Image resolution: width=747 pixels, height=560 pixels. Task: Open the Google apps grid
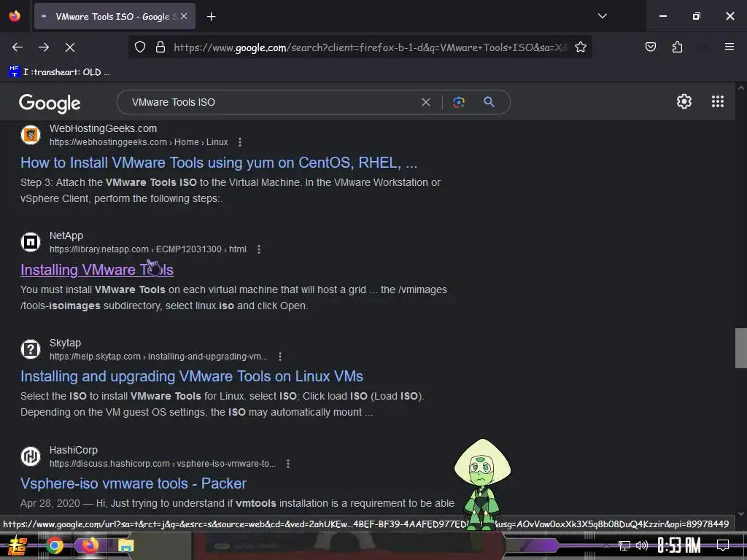[x=718, y=101]
